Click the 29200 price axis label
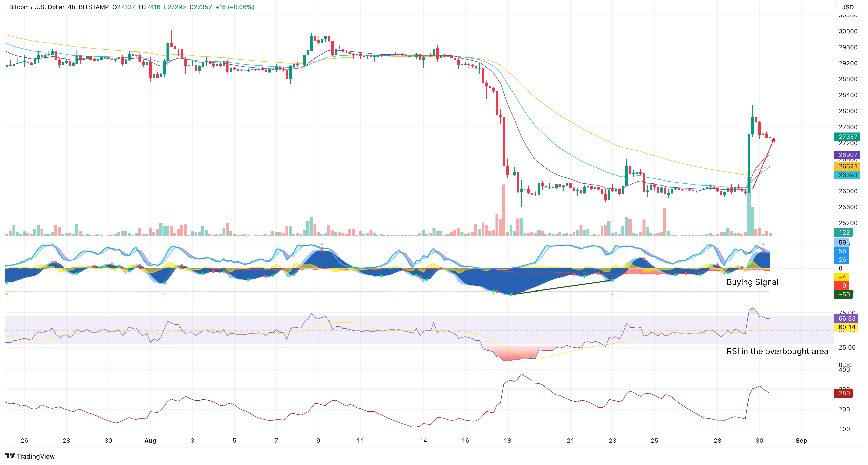Image resolution: width=868 pixels, height=465 pixels. (x=848, y=63)
